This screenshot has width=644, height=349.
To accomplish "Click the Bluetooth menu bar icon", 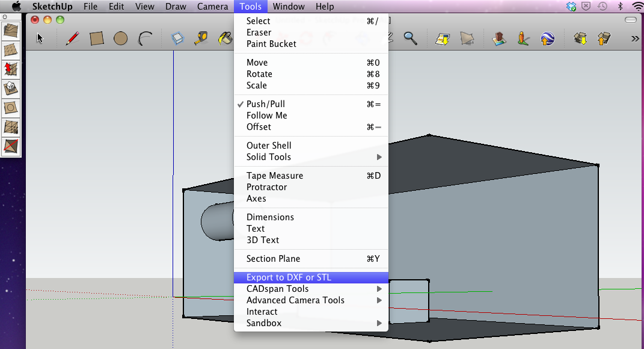I will click(620, 6).
